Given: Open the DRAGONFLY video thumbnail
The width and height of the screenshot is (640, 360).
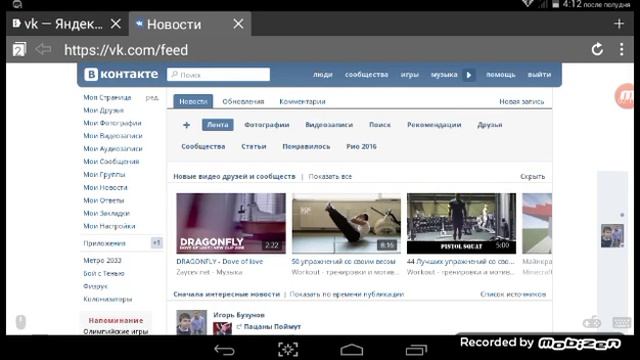Looking at the screenshot, I should (x=231, y=223).
